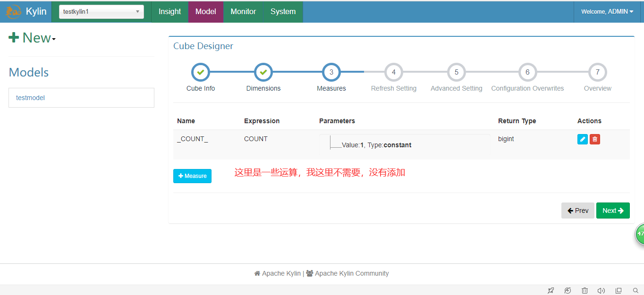Click the multi-window icon in status bar

619,290
